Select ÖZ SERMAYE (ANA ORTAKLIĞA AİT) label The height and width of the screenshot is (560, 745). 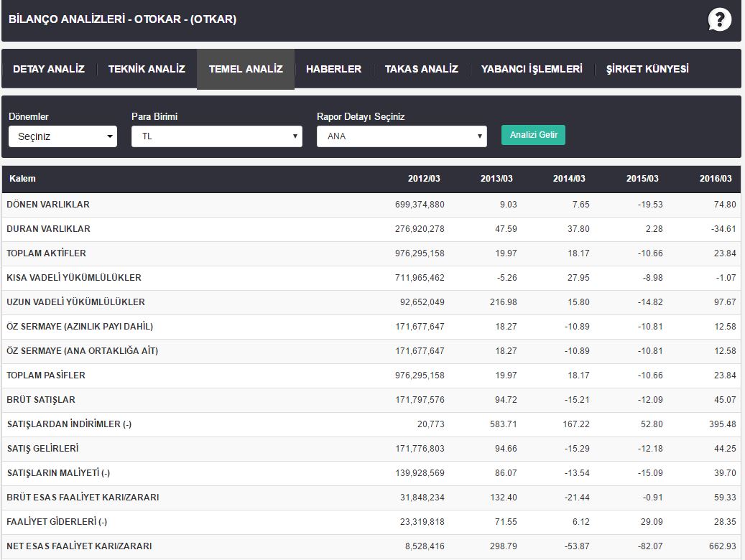click(82, 351)
